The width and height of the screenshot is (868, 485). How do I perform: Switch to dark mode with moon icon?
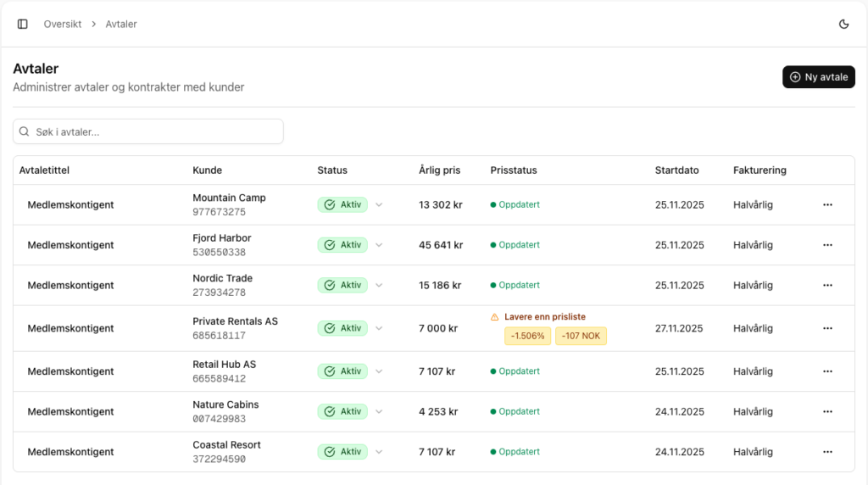coord(843,24)
